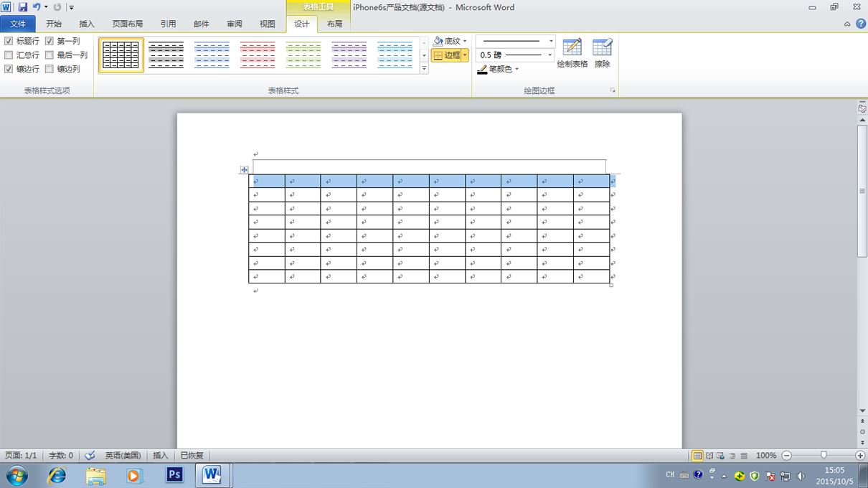Open the Customize Quick Access Toolbar arrow
Viewport: 868px width, 488px height.
click(x=72, y=8)
